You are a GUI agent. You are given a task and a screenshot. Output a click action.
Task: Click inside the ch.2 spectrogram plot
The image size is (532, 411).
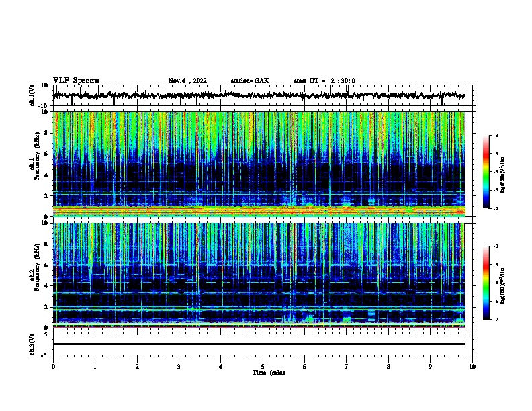(259, 275)
